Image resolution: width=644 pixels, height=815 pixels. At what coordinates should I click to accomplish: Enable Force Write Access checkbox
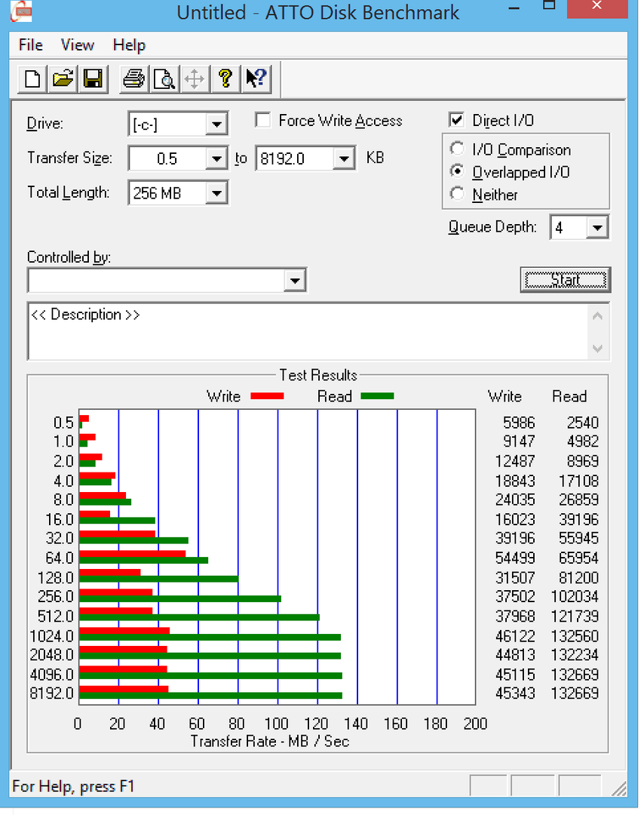pos(263,120)
